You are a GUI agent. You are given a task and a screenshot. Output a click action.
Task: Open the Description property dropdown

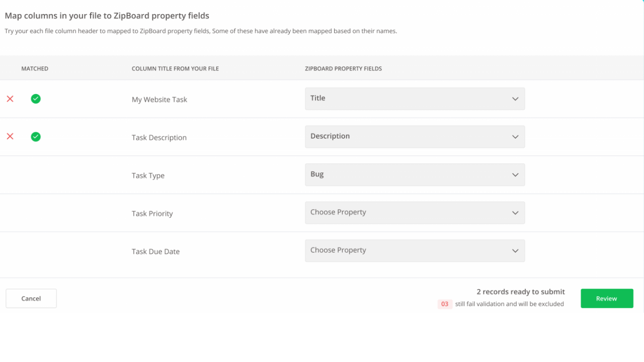point(415,137)
